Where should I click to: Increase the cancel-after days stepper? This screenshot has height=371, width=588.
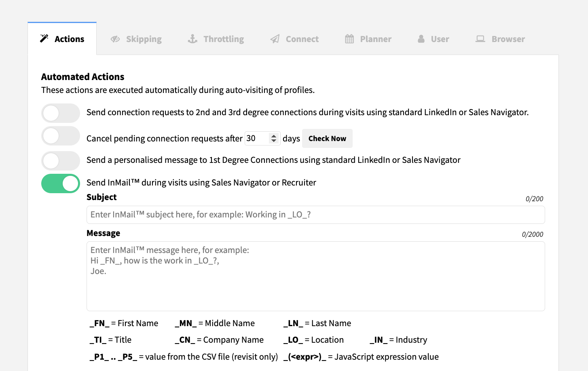pos(274,136)
